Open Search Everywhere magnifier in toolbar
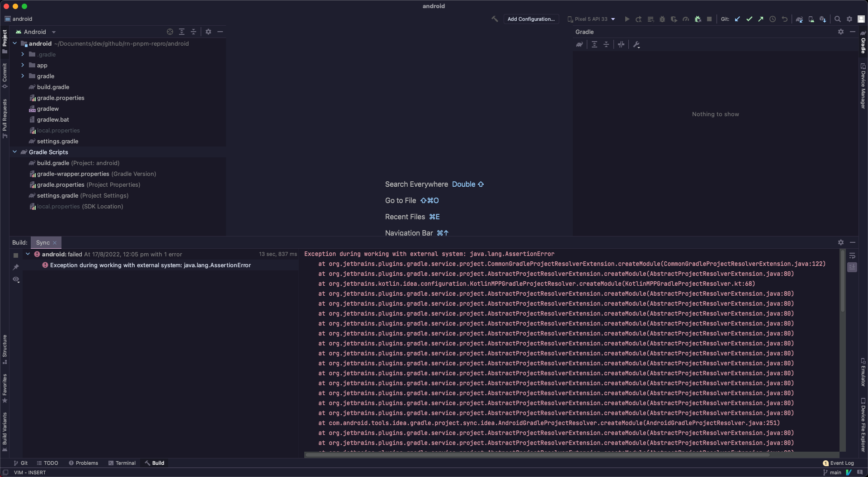The width and height of the screenshot is (868, 477). tap(838, 19)
